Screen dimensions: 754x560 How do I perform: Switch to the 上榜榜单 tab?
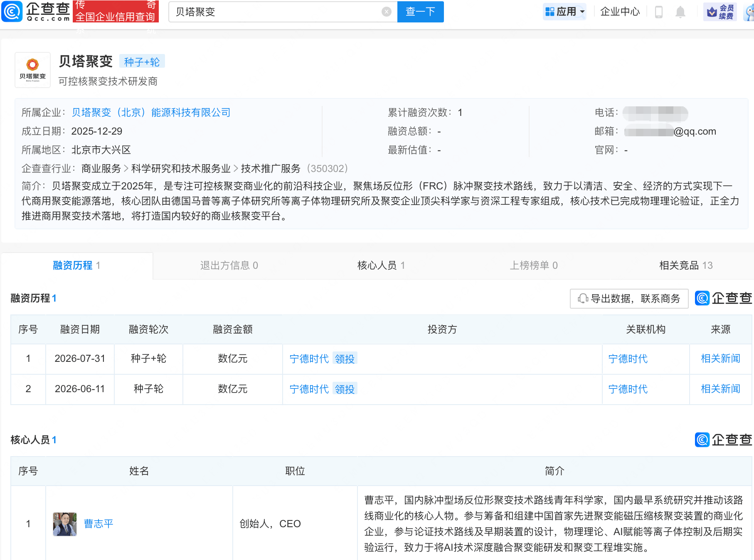tap(534, 265)
